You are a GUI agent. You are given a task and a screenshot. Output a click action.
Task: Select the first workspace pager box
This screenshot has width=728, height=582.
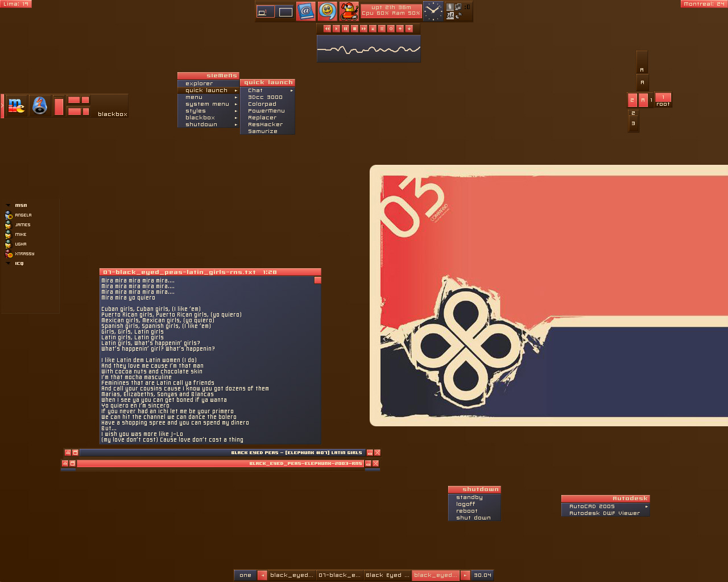[266, 11]
